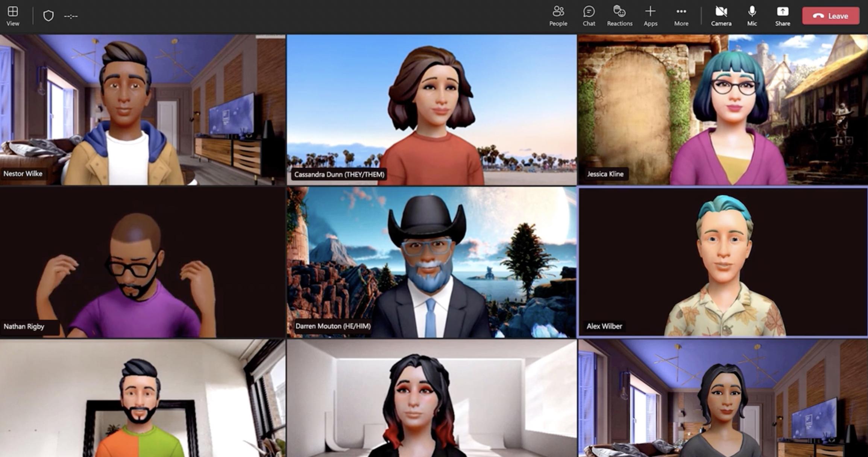Select Cassandra Dunn's video tile
The height and width of the screenshot is (457, 868).
point(431,110)
